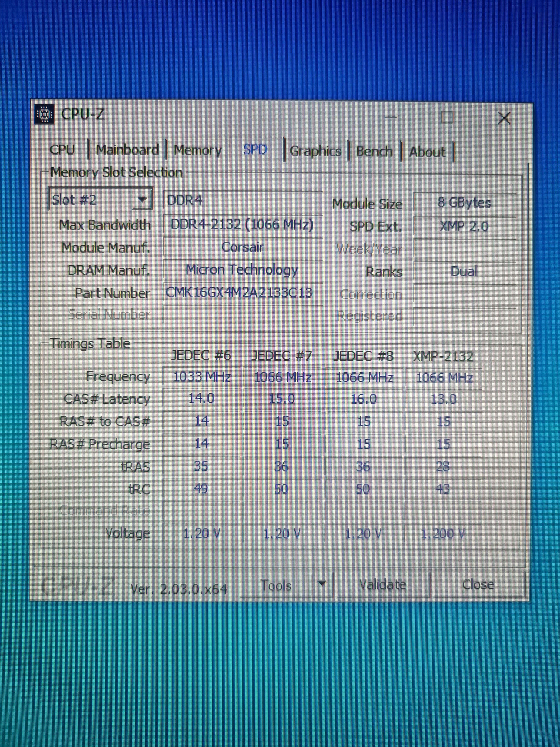The width and height of the screenshot is (560, 747).
Task: Click the Module Size label
Action: coord(367,204)
